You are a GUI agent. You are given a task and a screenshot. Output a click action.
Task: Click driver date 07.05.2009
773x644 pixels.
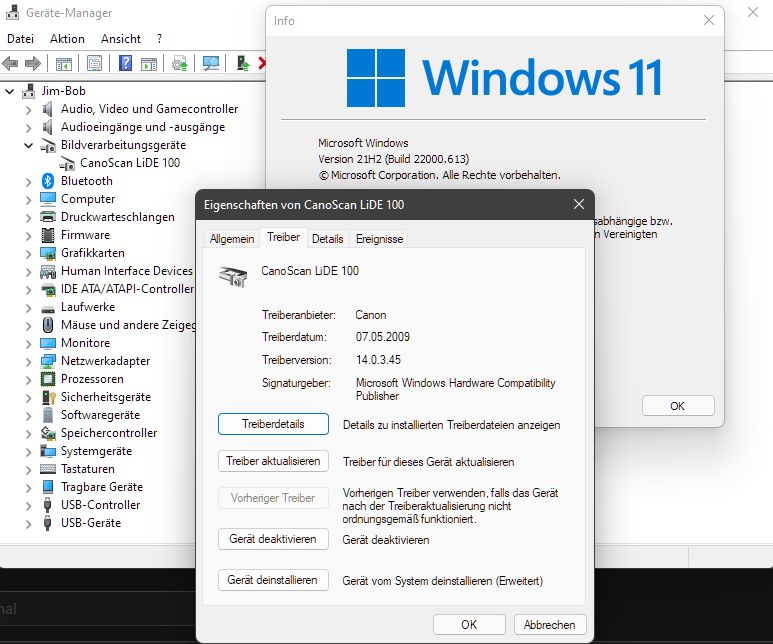point(383,337)
